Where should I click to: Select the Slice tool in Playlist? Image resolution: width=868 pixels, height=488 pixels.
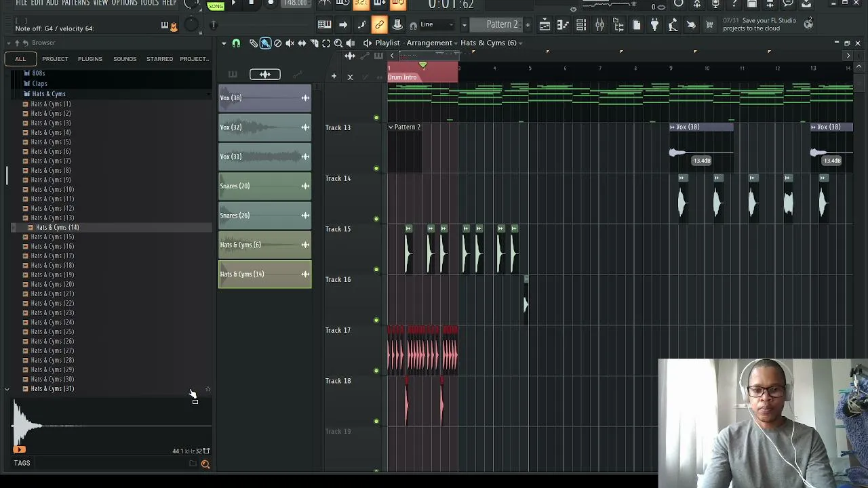pos(314,43)
